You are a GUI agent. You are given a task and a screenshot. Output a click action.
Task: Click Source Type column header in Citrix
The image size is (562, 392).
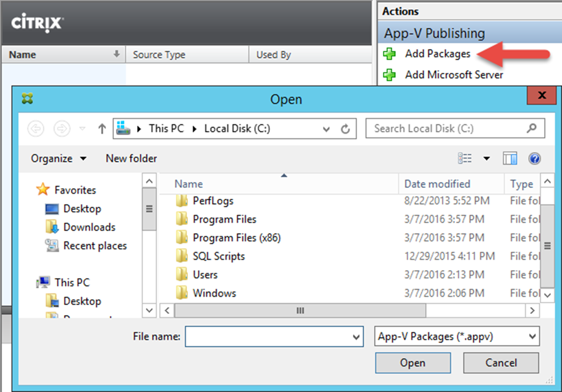pyautogui.click(x=187, y=54)
